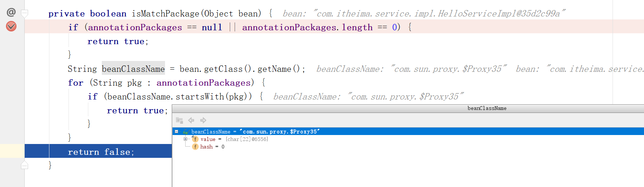This screenshot has width=644, height=187.
Task: Toggle the breakpoint on the if line
Action: point(11,27)
